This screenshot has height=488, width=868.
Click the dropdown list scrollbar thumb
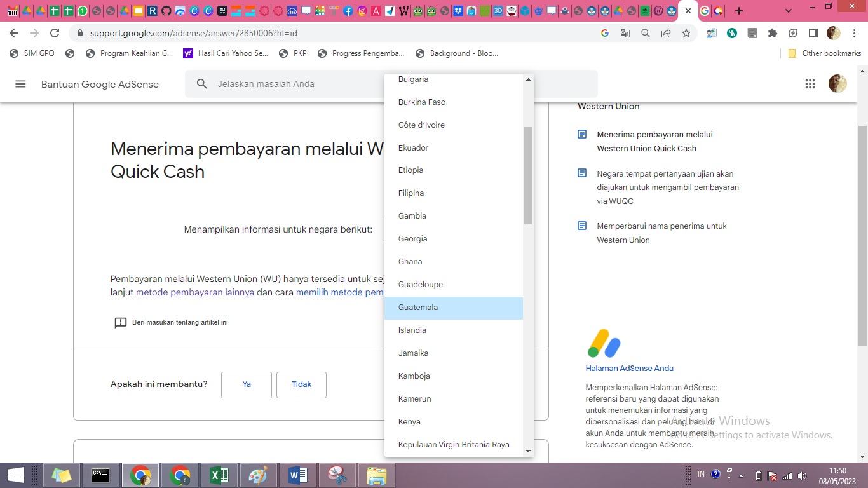point(528,175)
